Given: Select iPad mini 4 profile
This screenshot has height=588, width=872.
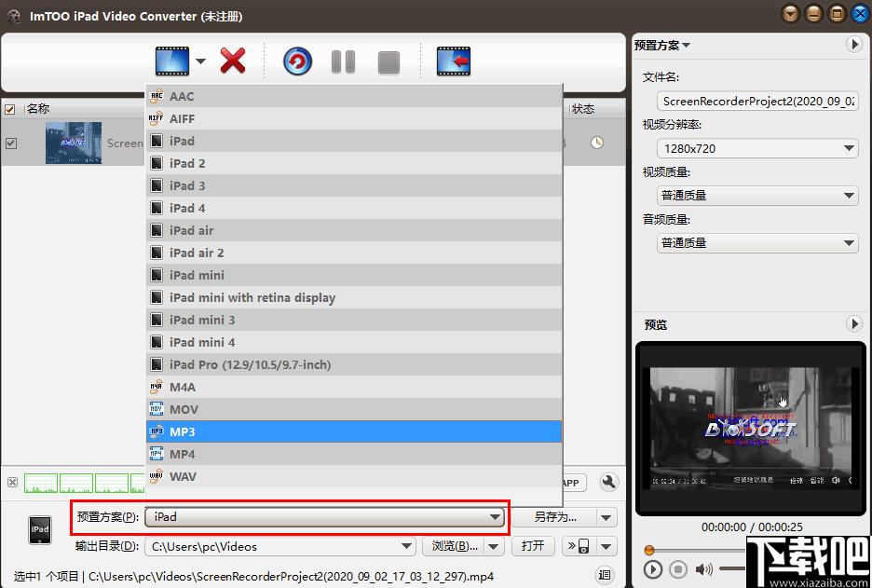Looking at the screenshot, I should [x=354, y=342].
